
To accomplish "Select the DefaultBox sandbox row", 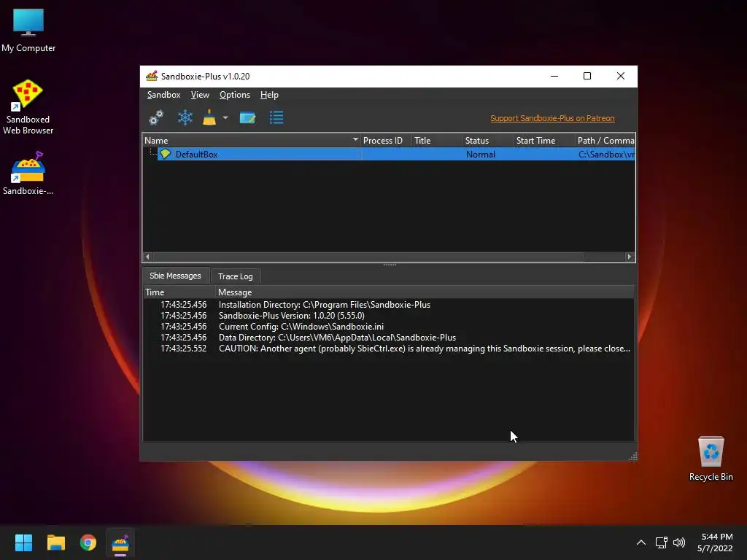I will (x=389, y=155).
